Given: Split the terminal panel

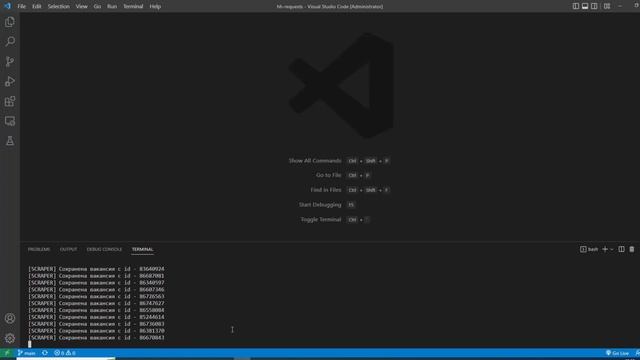Looking at the screenshot, I should coord(621,249).
